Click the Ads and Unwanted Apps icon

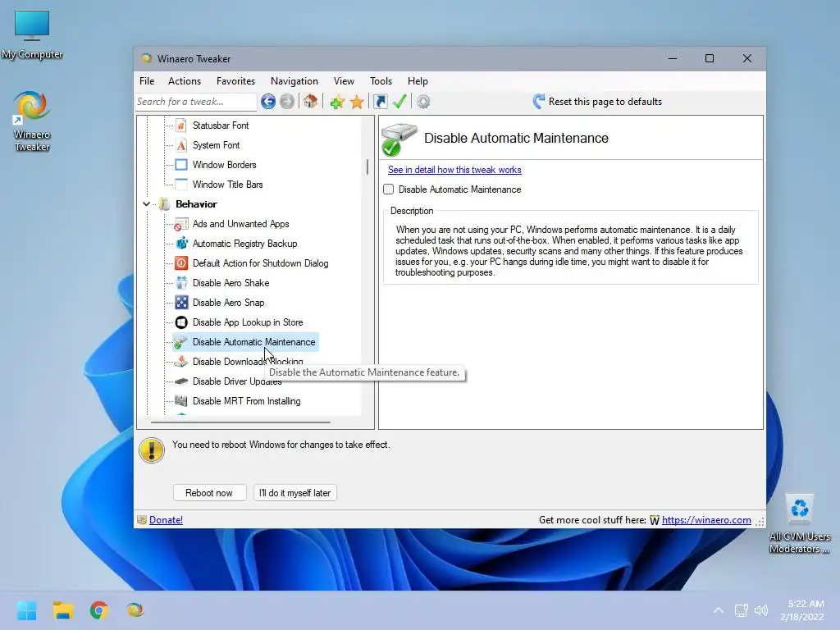(181, 224)
